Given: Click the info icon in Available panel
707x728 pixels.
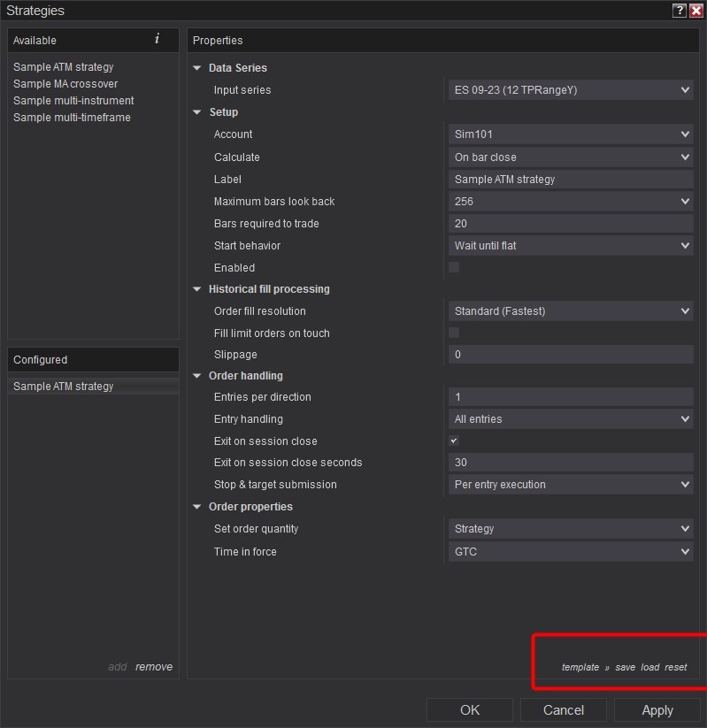Looking at the screenshot, I should point(157,39).
